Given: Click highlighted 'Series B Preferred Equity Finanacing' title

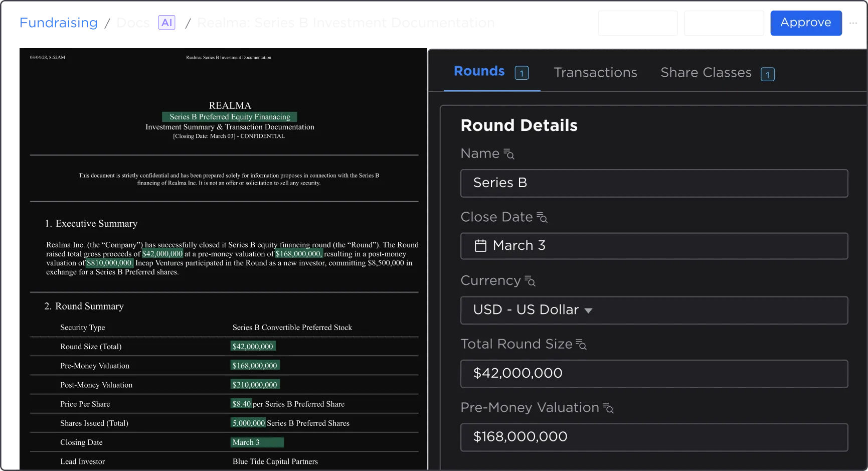Looking at the screenshot, I should click(x=230, y=117).
